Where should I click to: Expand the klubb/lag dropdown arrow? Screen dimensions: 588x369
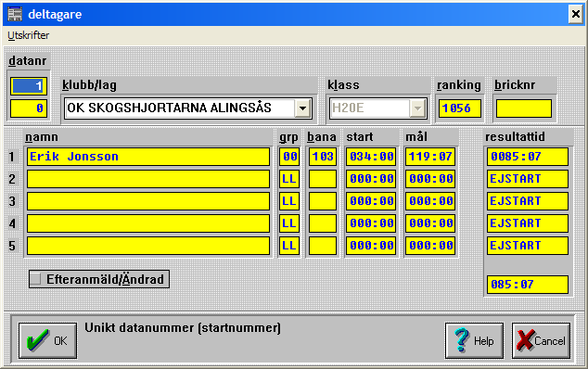pos(302,108)
